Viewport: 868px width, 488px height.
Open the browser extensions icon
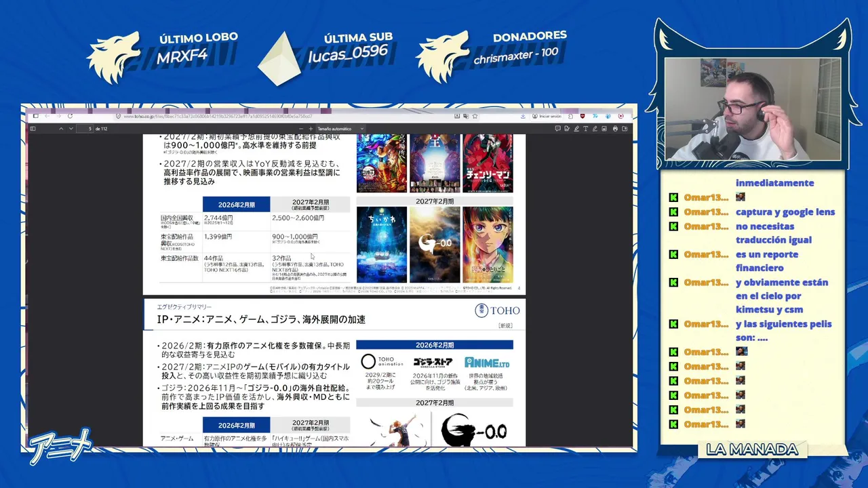click(x=570, y=116)
